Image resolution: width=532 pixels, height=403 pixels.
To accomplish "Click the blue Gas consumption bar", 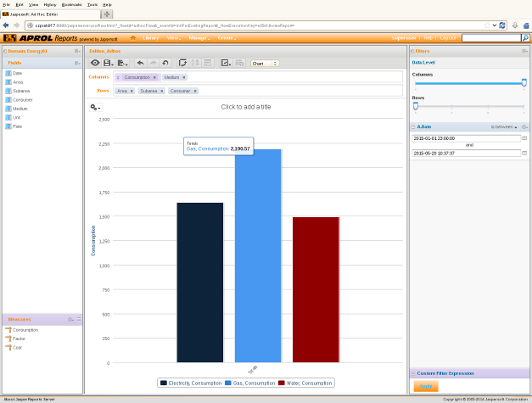I will point(258,255).
